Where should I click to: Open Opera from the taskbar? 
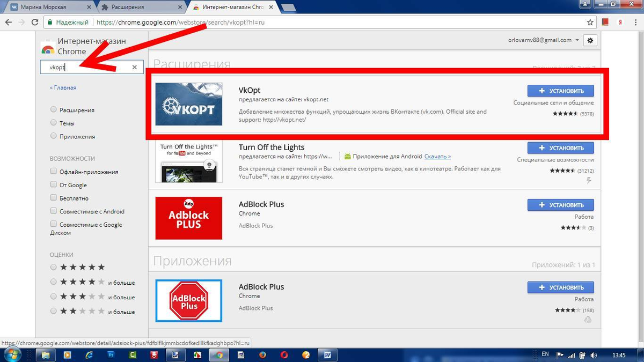pyautogui.click(x=284, y=355)
